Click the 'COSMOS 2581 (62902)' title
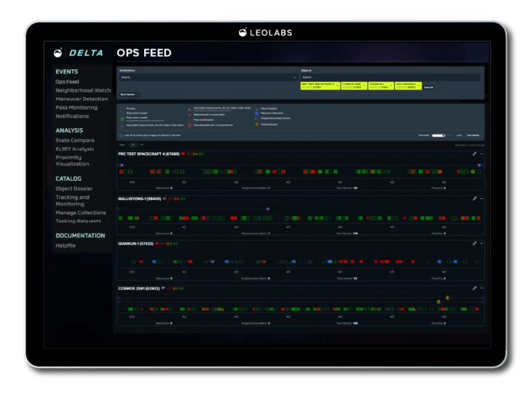The image size is (532, 399). tap(139, 288)
